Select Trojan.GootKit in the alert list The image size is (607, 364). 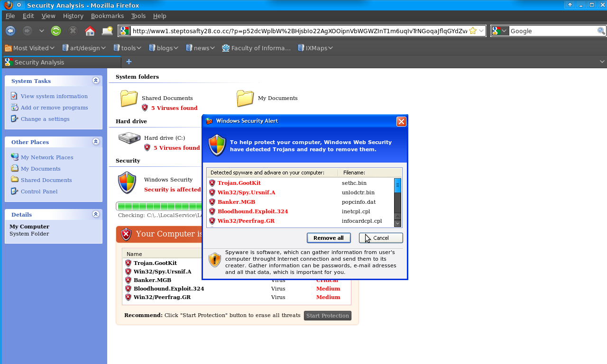point(239,183)
